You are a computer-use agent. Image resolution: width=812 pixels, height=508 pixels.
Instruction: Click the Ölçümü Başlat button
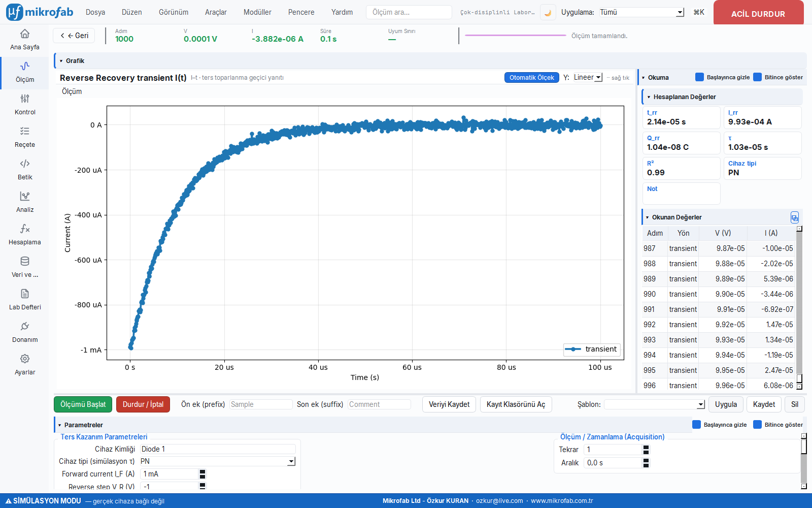click(83, 404)
